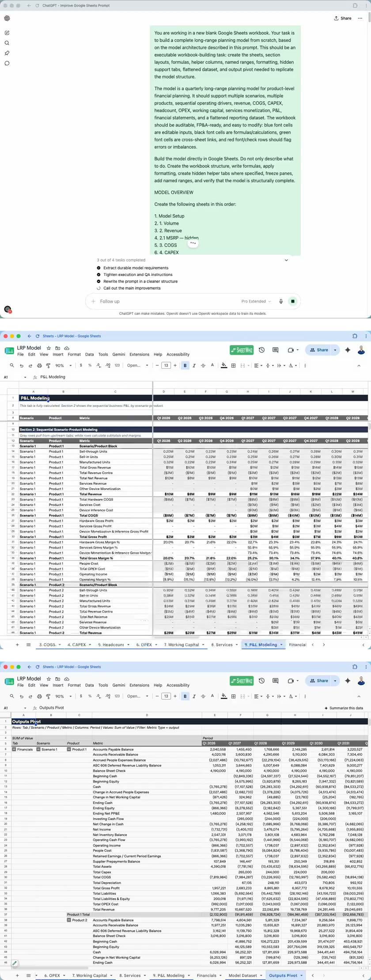Image resolution: width=371 pixels, height=980 pixels.
Task: Click the Share button in P&L Modeling Sheets window
Action: (x=319, y=350)
